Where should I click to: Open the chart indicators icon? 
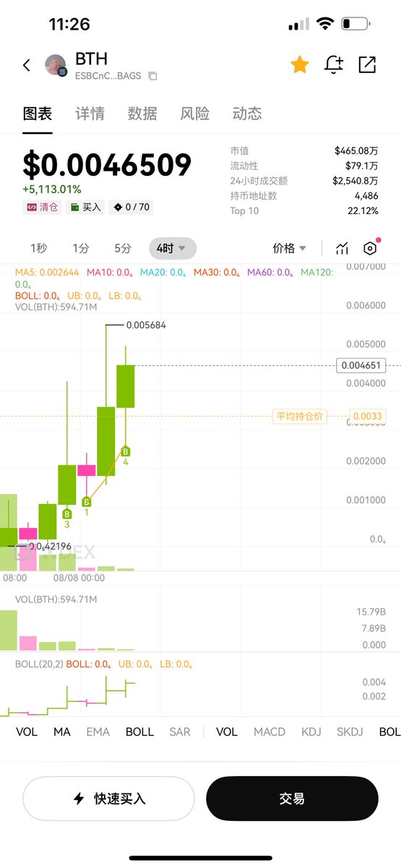point(342,248)
